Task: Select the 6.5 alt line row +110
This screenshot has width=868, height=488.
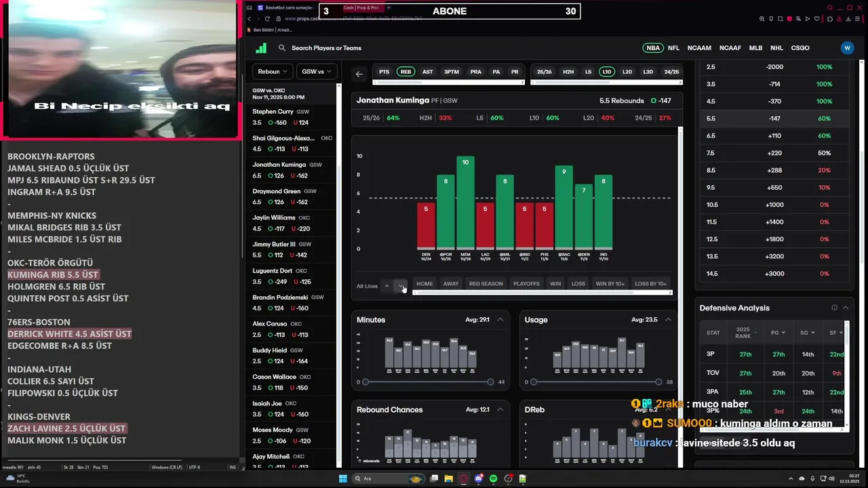Action: coord(774,136)
